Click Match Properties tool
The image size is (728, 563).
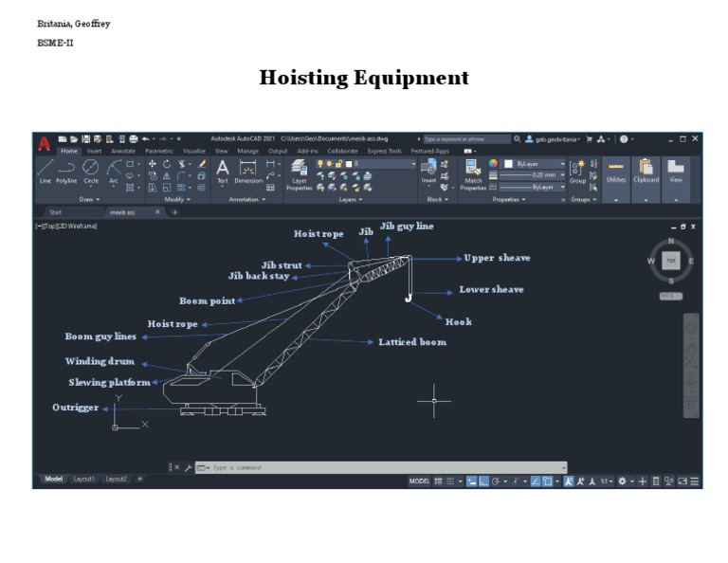pos(473,174)
